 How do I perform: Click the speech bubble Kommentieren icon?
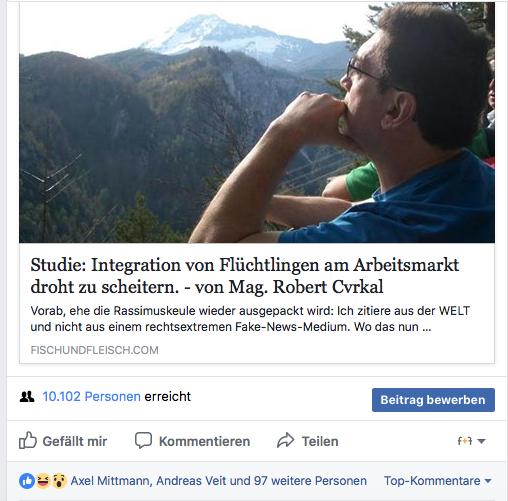coord(143,440)
